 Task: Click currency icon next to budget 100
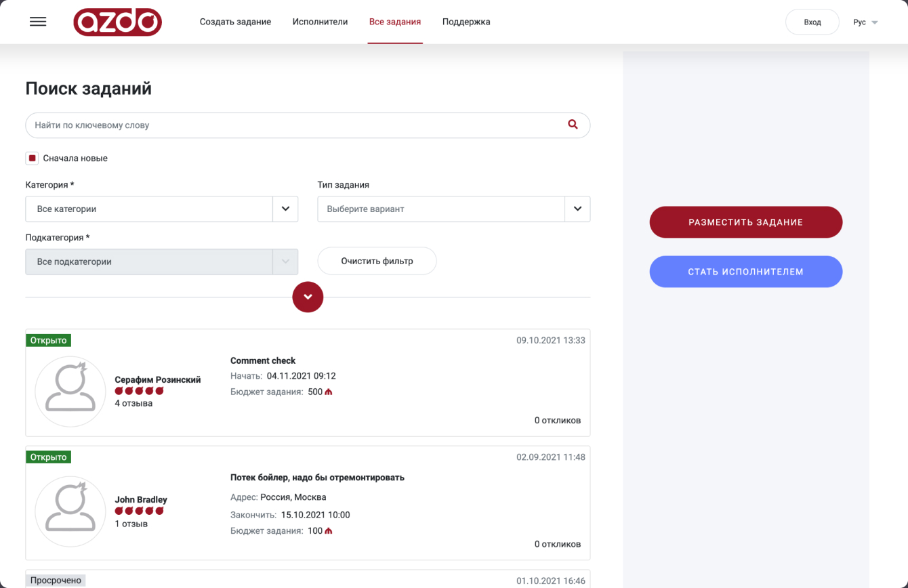pos(329,531)
